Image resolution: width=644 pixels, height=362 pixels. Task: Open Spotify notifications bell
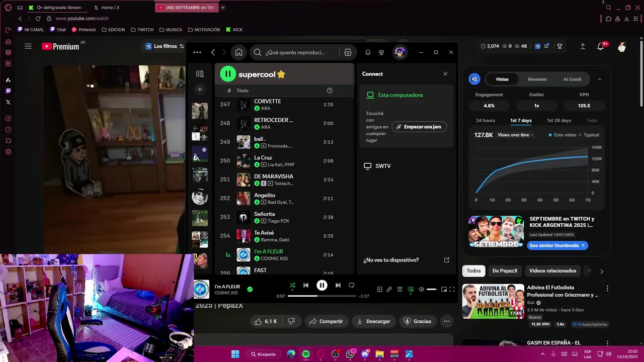click(368, 52)
